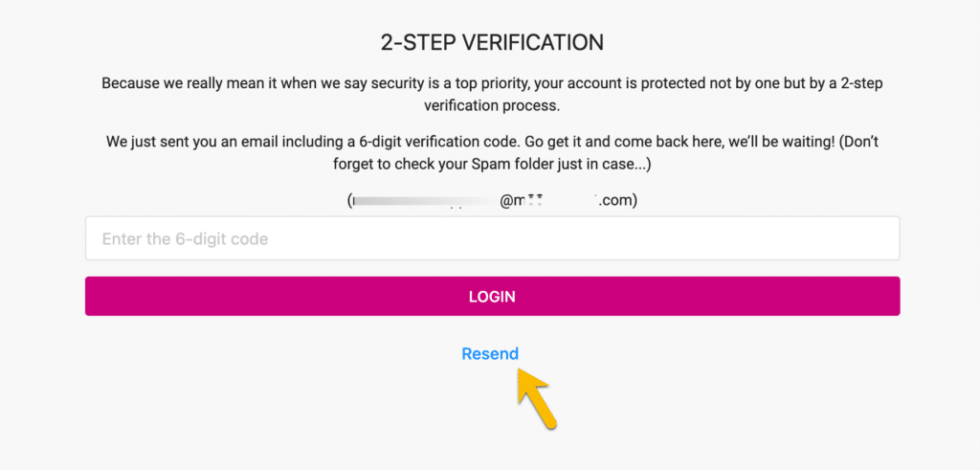The image size is (980, 470).
Task: Click the 6-digit code input field
Action: point(493,238)
